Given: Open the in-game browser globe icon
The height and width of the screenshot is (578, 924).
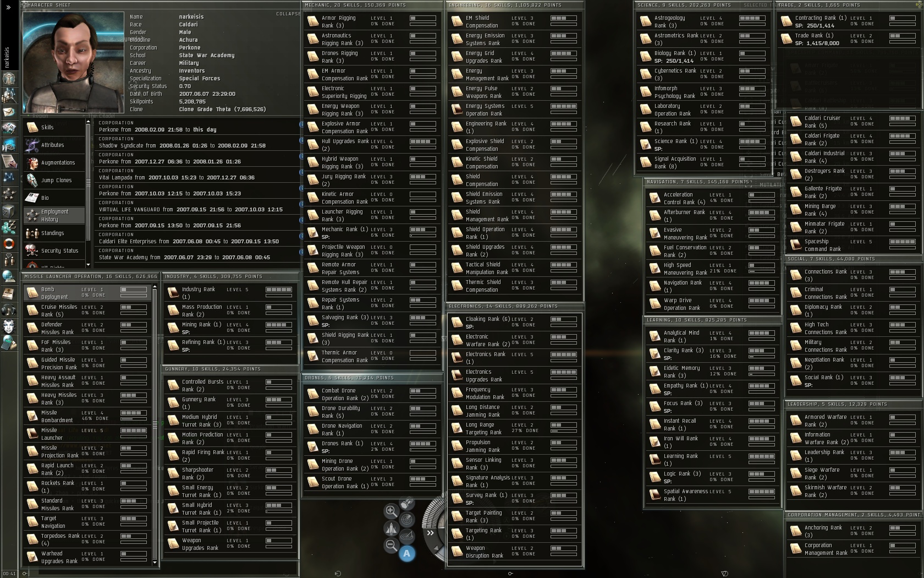Looking at the screenshot, I should click(x=9, y=276).
